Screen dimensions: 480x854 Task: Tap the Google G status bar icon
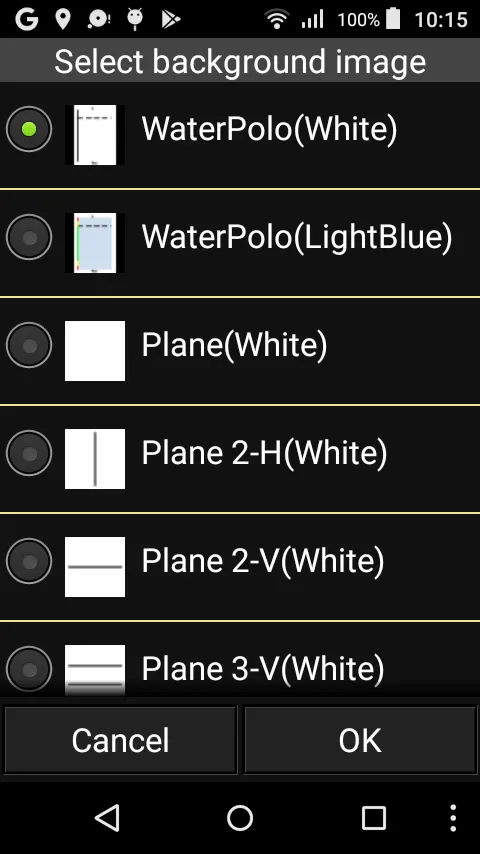point(27,20)
